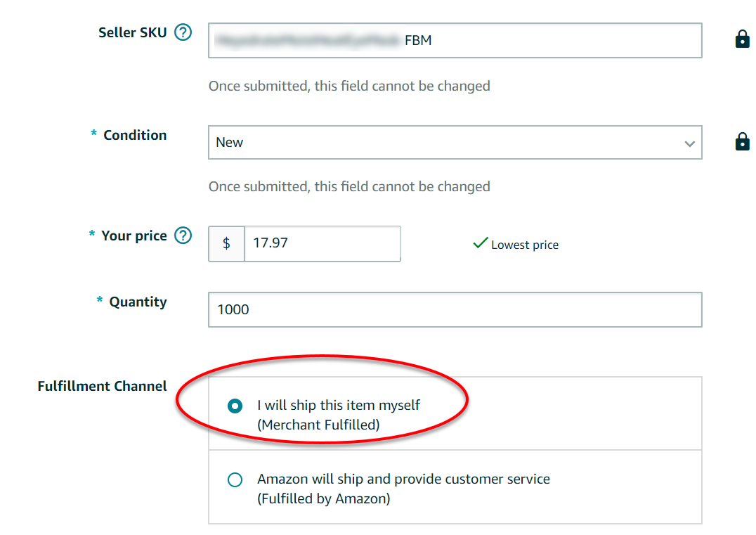Select the Fulfilled by Amazon radio button
The image size is (756, 535).
(x=235, y=479)
